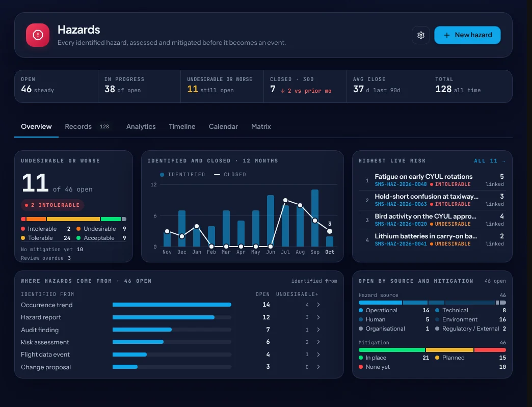Click the Oct closed data point labeled 3
The width and height of the screenshot is (532, 407).
330,231
